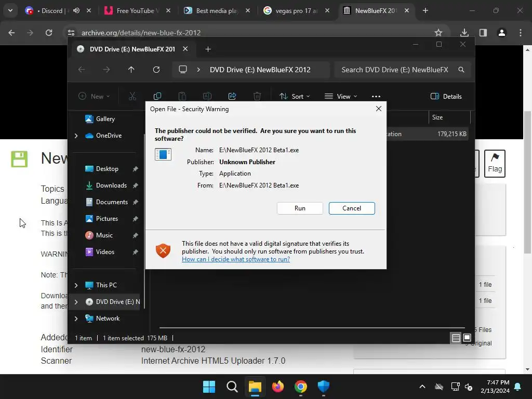This screenshot has width=532, height=399.
Task: Open Videos in Explorer sidebar
Action: click(105, 252)
